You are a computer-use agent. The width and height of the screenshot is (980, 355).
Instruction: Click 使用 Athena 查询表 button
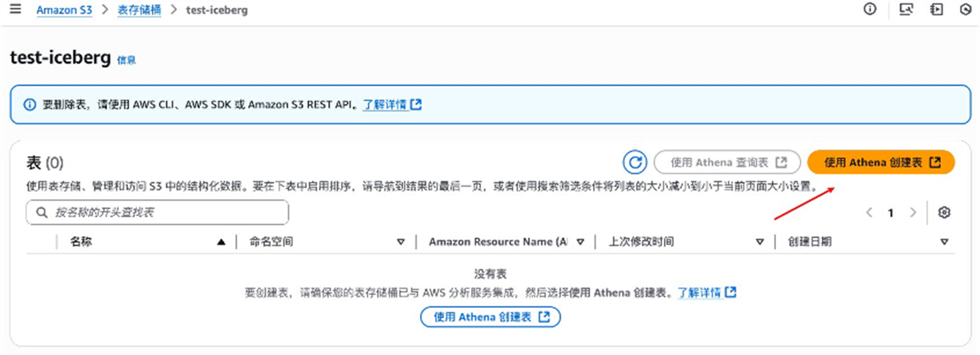click(x=727, y=162)
